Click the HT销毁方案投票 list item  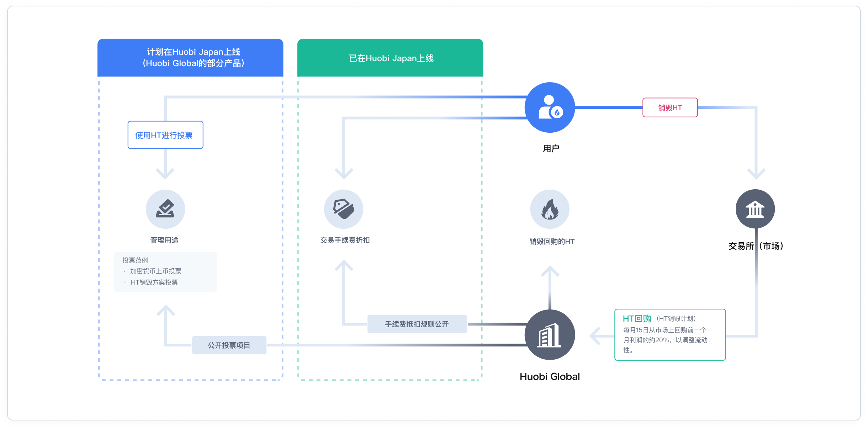pyautogui.click(x=154, y=282)
